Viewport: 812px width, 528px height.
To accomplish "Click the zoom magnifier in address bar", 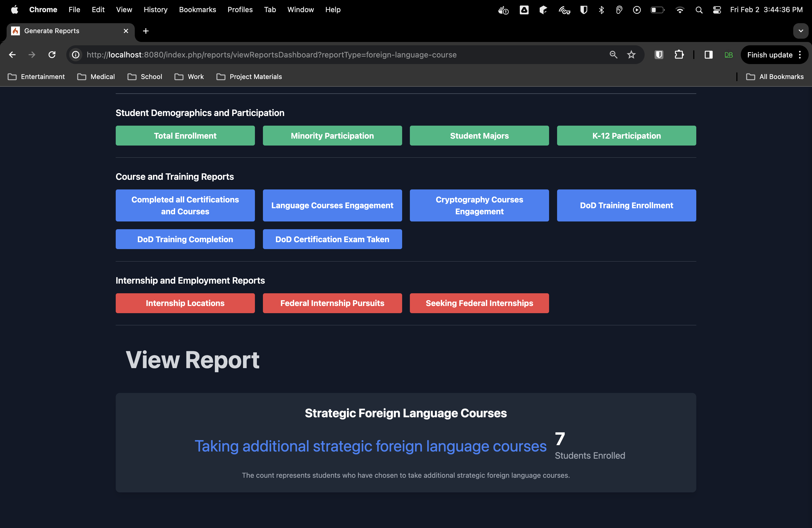I will pyautogui.click(x=613, y=55).
